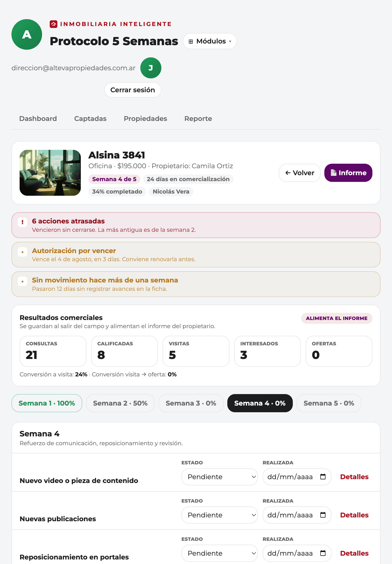Open Detalles link for Nuevas publicaciones
Screen dimensions: 392x564
click(x=354, y=515)
